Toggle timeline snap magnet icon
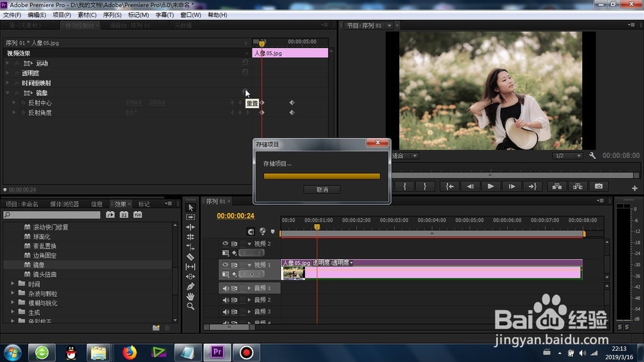The width and height of the screenshot is (644, 362). pyautogui.click(x=251, y=231)
